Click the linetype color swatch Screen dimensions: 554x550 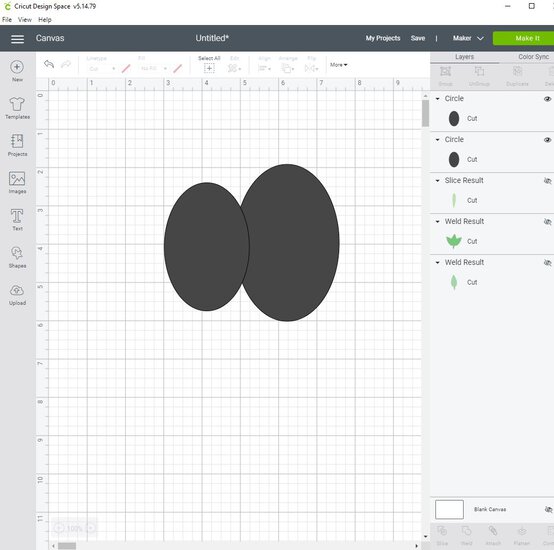pos(126,69)
